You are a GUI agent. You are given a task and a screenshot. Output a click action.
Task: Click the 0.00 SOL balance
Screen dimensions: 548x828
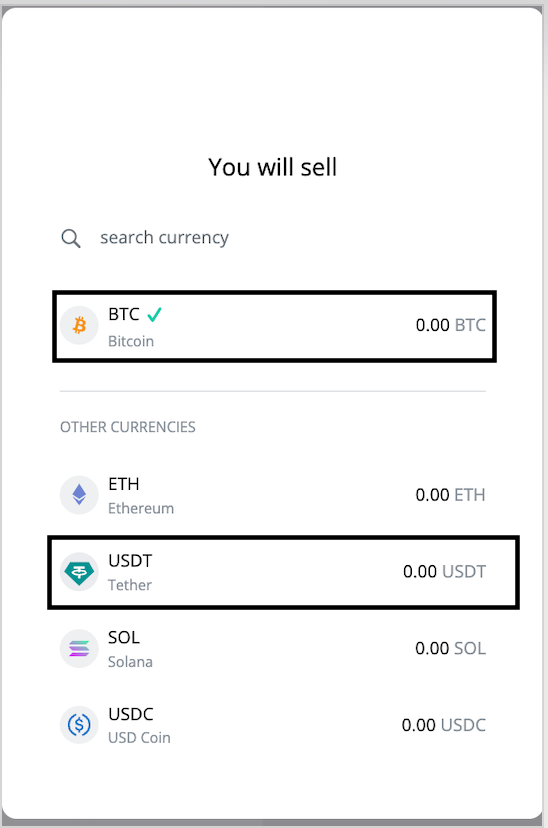click(x=450, y=648)
